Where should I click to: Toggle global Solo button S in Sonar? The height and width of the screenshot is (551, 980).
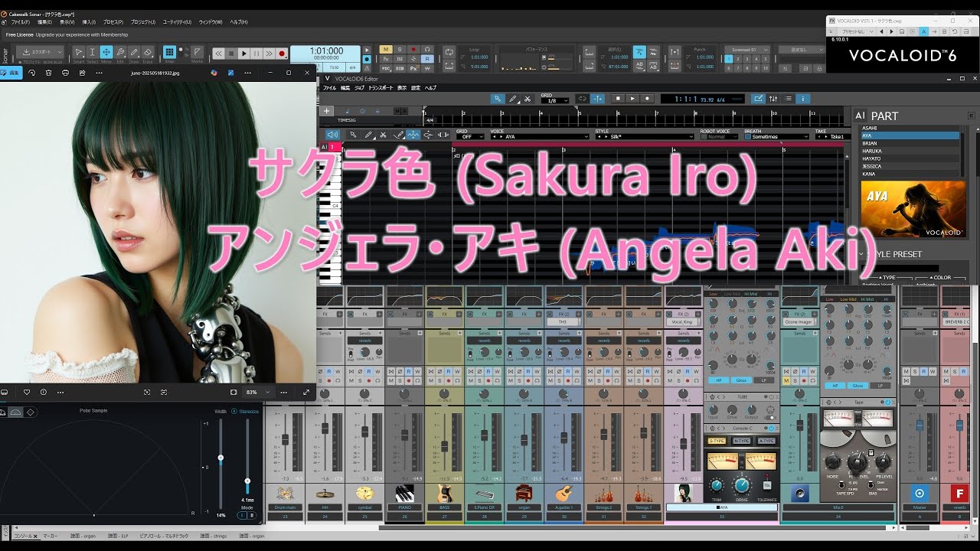(400, 49)
